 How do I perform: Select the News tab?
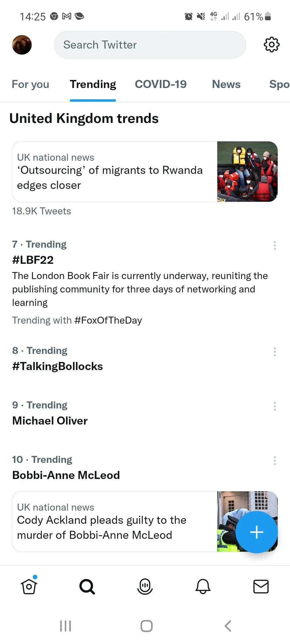click(x=226, y=84)
